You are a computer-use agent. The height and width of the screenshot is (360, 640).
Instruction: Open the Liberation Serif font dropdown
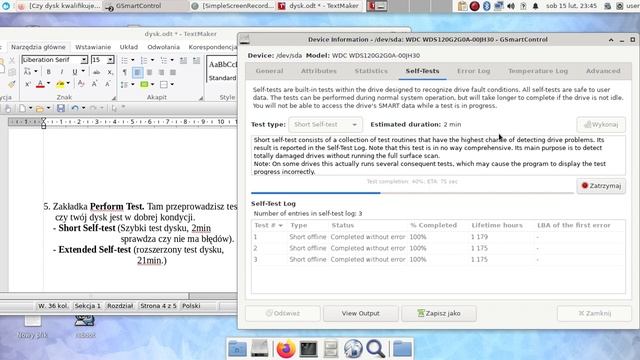[x=84, y=60]
